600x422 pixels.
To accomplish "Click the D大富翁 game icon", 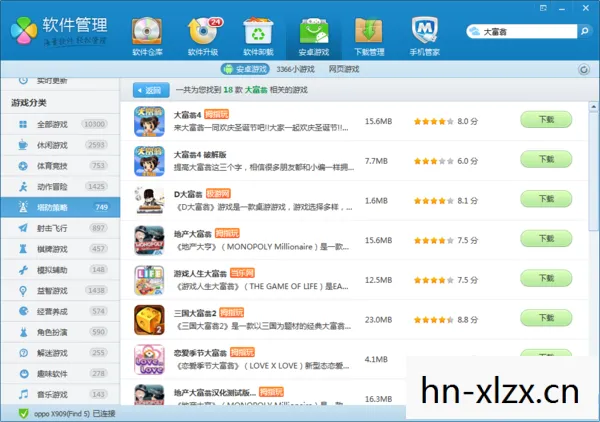I will tap(149, 200).
